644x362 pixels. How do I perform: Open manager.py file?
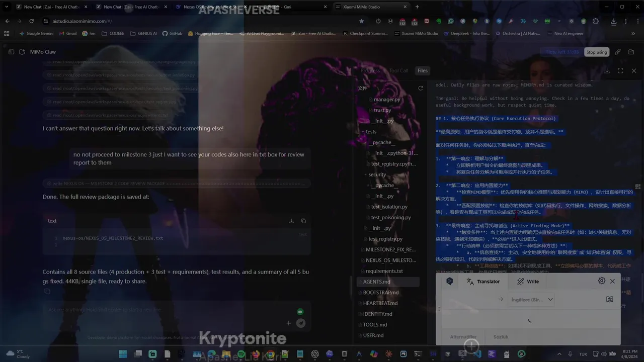click(387, 100)
